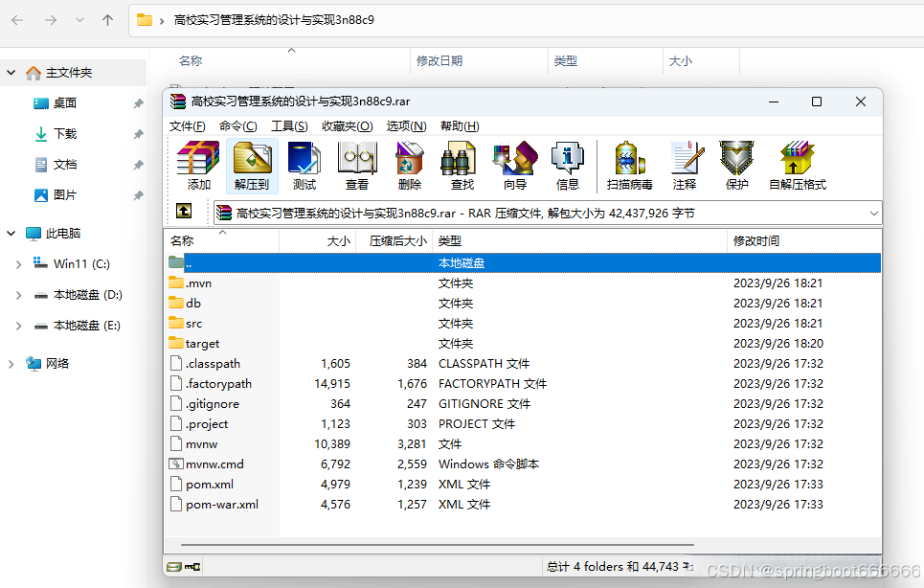Sort archive list by 压缩后大小 column
This screenshot has height=588, width=924.
[394, 241]
